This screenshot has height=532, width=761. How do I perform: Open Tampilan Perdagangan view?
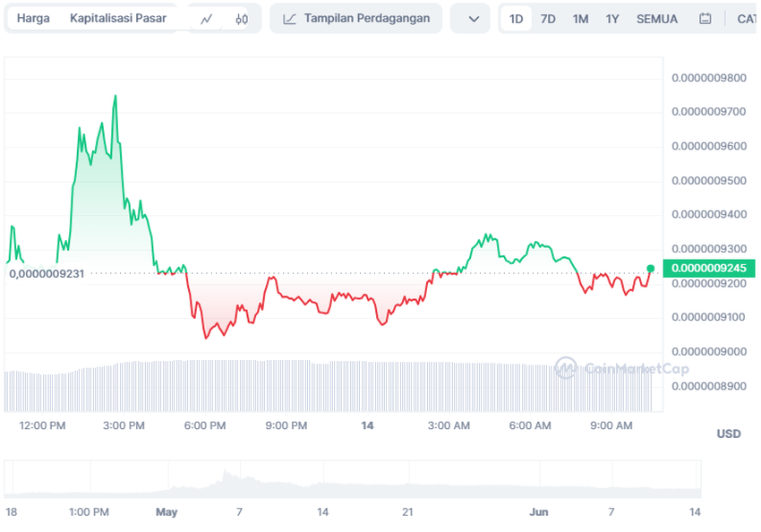pos(356,18)
